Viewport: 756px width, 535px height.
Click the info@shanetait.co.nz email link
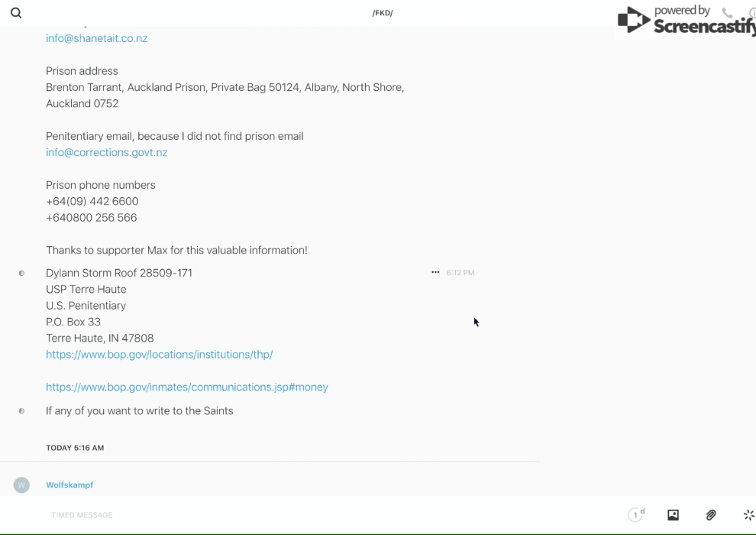96,38
